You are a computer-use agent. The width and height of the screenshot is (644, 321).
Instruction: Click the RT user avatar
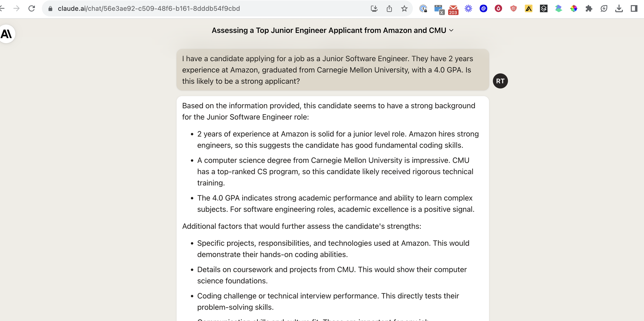point(500,81)
